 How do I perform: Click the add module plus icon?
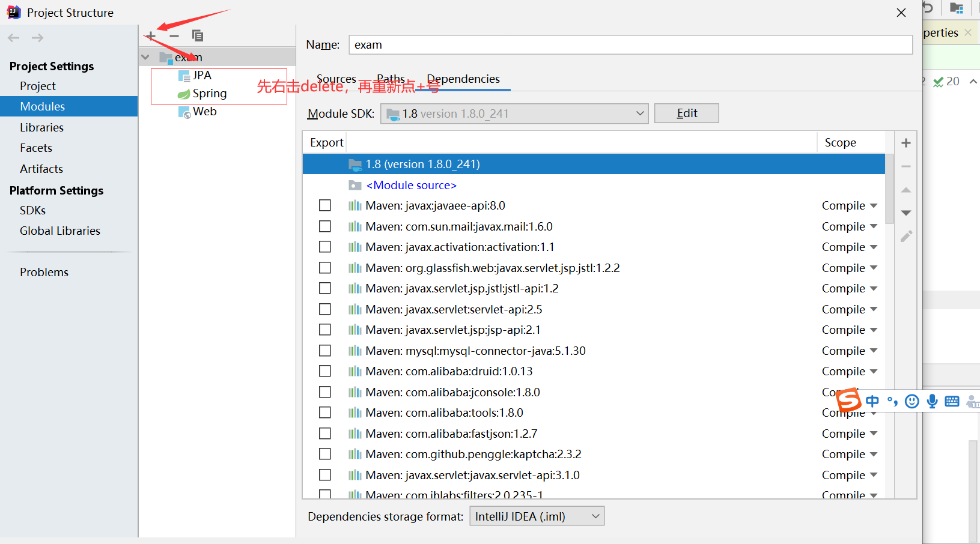pyautogui.click(x=151, y=36)
